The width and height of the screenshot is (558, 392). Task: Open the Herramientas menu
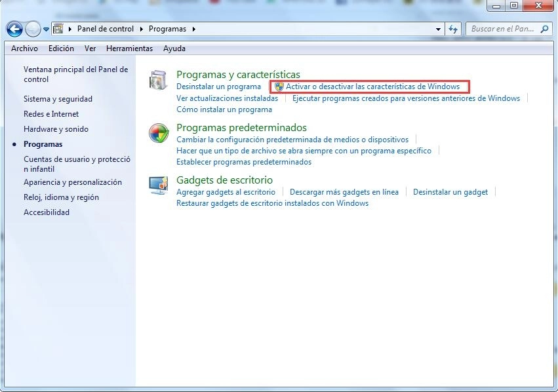click(130, 49)
